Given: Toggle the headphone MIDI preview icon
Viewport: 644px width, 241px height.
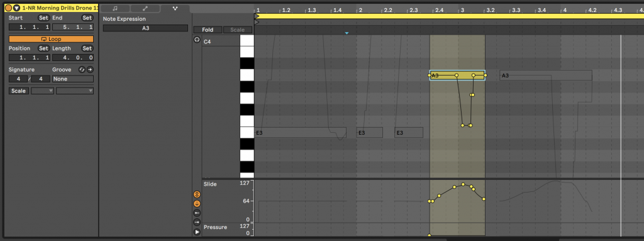Looking at the screenshot, I should (197, 40).
